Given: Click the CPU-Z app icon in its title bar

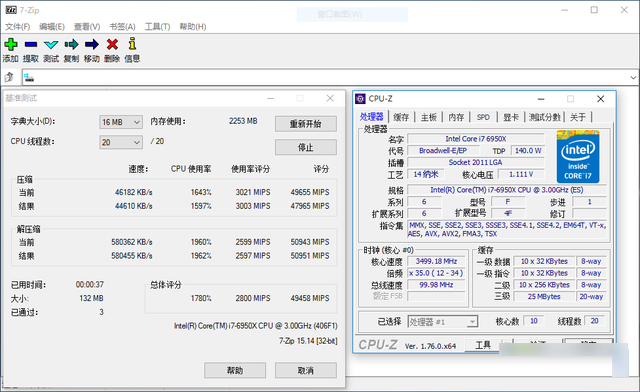Looking at the screenshot, I should 360,98.
